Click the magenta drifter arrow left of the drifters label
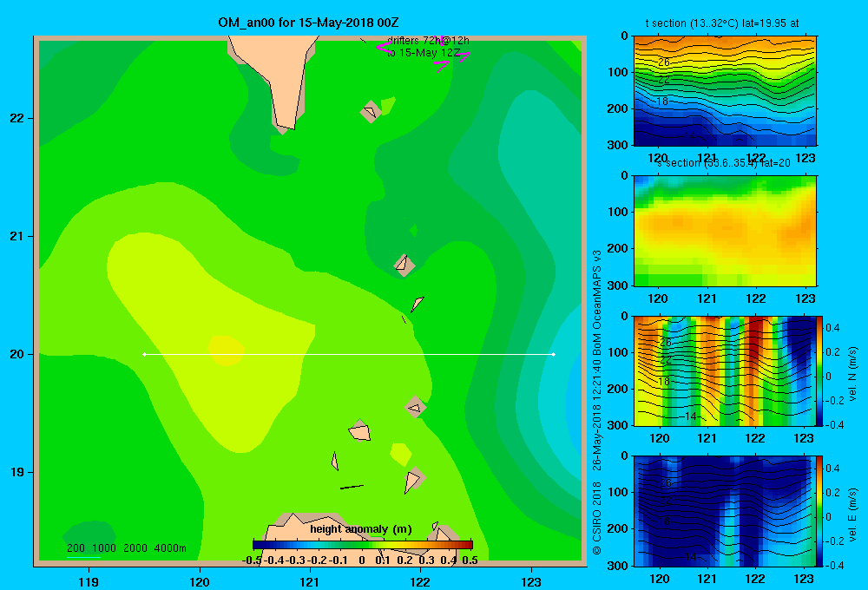 (385, 48)
